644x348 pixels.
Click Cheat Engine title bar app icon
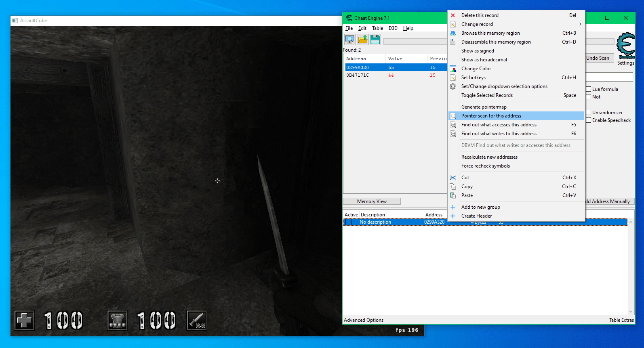(349, 18)
